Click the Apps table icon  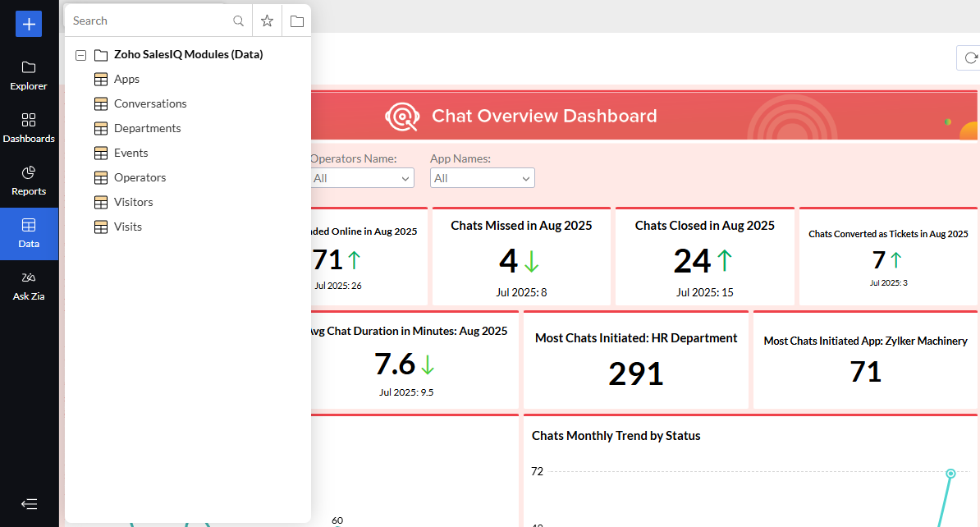tap(101, 80)
